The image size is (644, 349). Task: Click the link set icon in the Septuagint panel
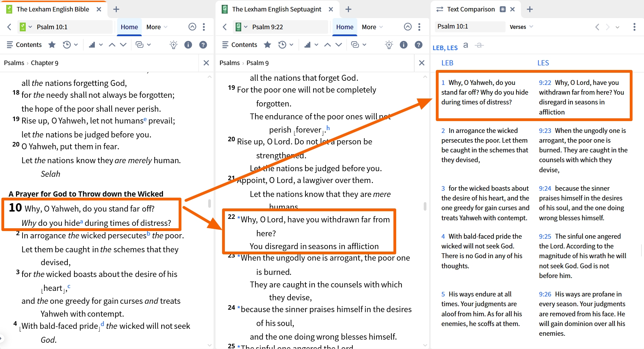coord(355,45)
